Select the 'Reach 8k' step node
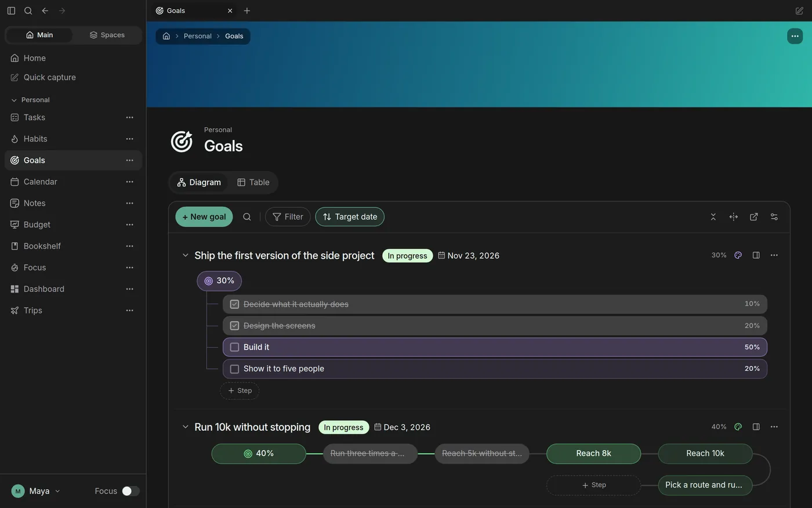This screenshot has width=812, height=508. [594, 453]
